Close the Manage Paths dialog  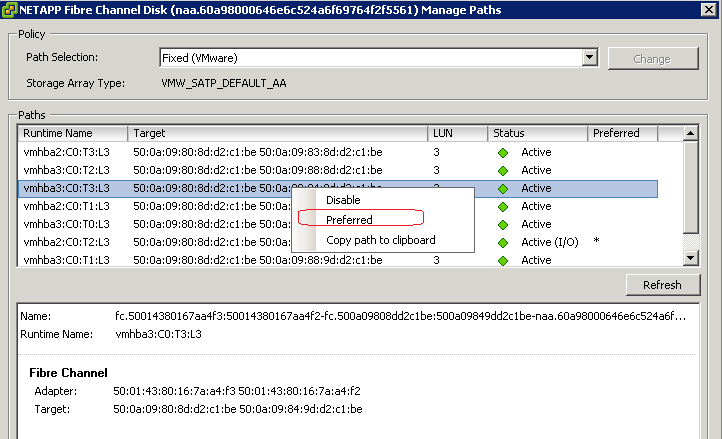point(708,9)
